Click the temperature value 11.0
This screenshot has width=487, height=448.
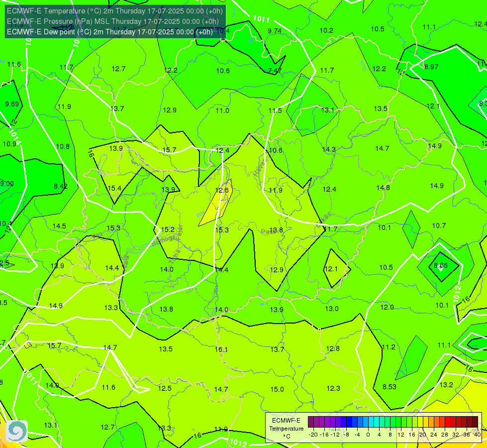[222, 111]
